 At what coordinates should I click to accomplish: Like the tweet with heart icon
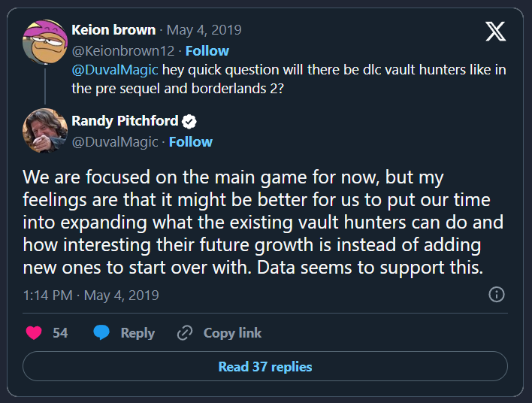(x=33, y=333)
